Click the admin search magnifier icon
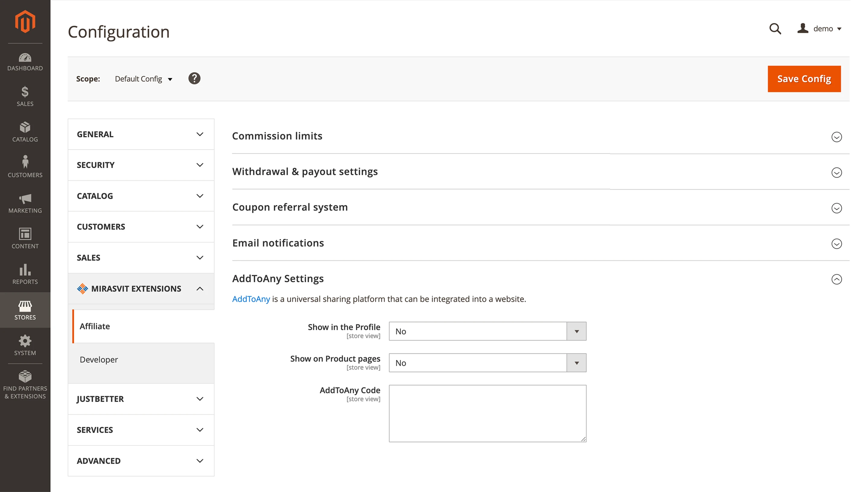This screenshot has width=868, height=492. (775, 29)
